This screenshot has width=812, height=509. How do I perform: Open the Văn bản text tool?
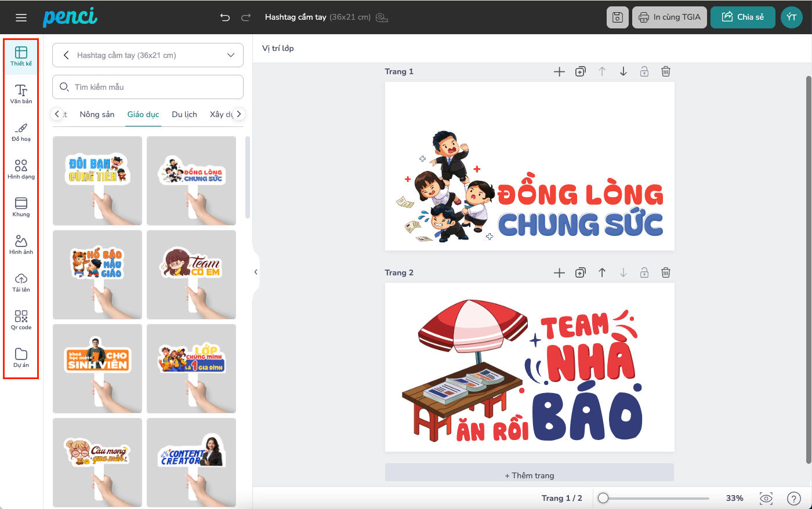(x=21, y=94)
